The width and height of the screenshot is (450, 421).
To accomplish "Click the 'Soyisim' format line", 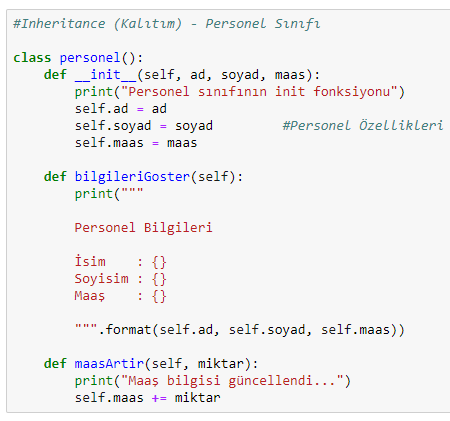I will tap(120, 279).
